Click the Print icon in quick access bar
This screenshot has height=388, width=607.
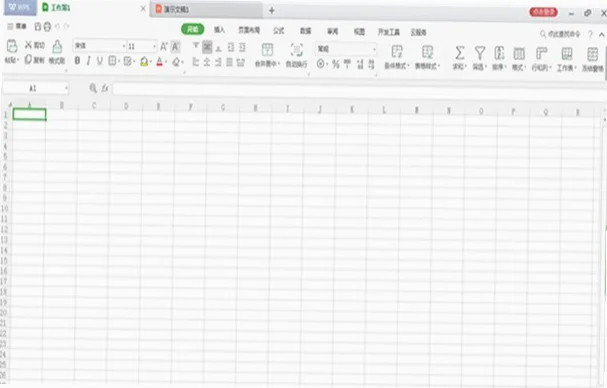47,26
